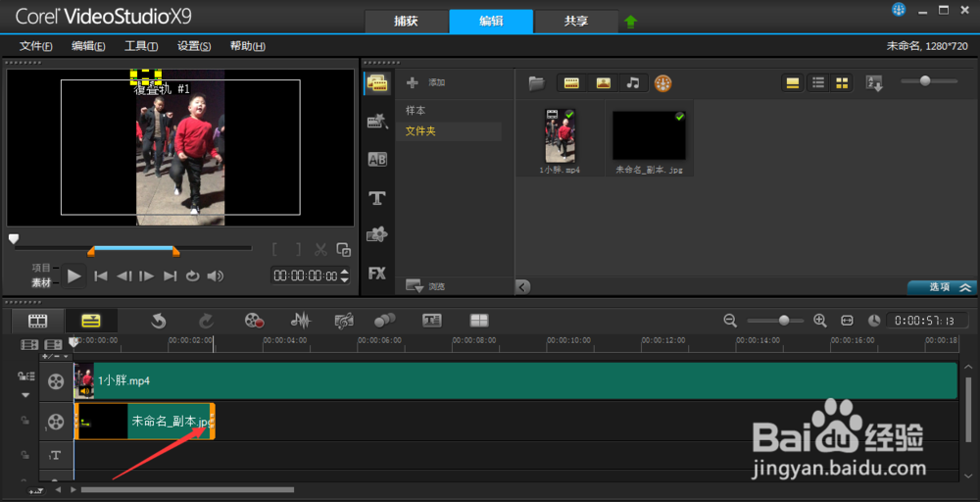Image resolution: width=980 pixels, height=502 pixels.
Task: Switch to Timeline view
Action: tap(90, 322)
